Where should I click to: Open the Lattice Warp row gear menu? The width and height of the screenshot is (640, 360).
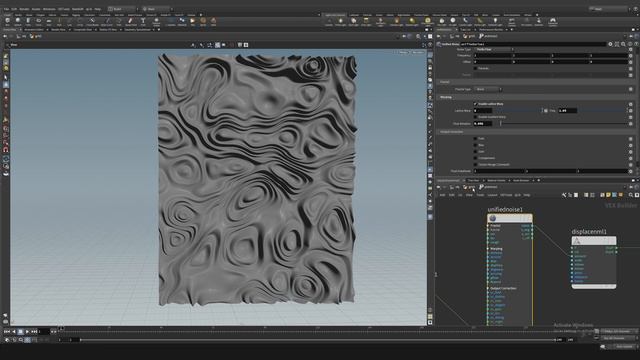click(631, 111)
